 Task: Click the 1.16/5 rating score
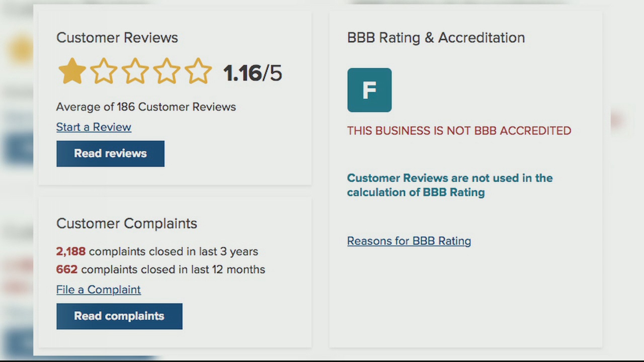253,73
